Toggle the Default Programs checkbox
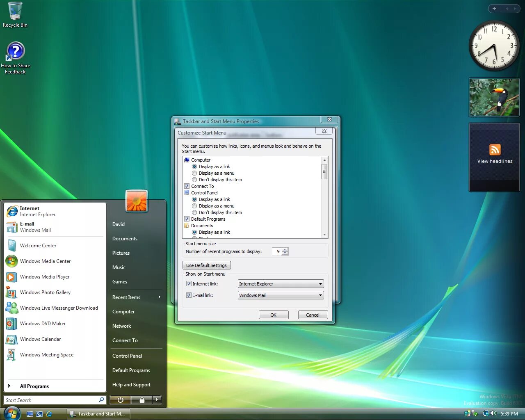 pos(187,219)
